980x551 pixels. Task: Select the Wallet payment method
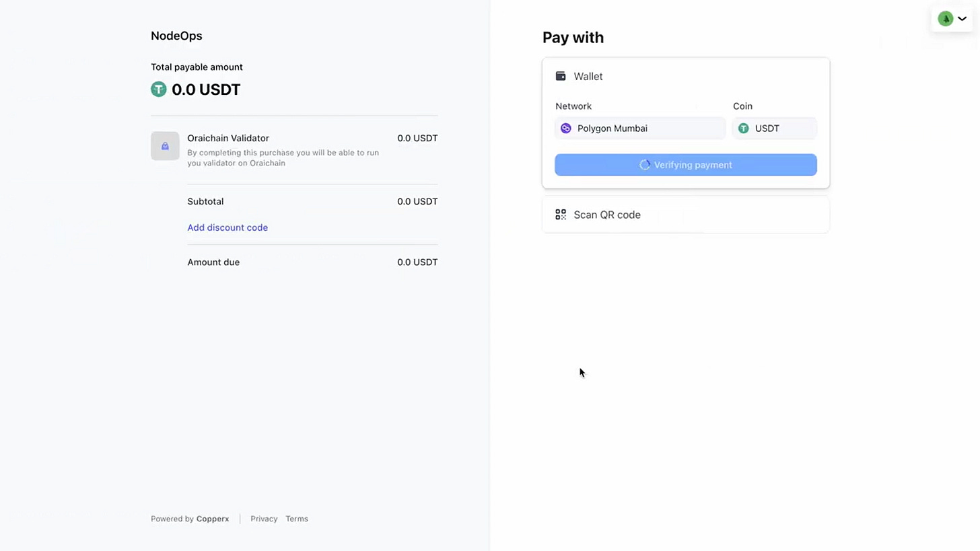pyautogui.click(x=686, y=76)
